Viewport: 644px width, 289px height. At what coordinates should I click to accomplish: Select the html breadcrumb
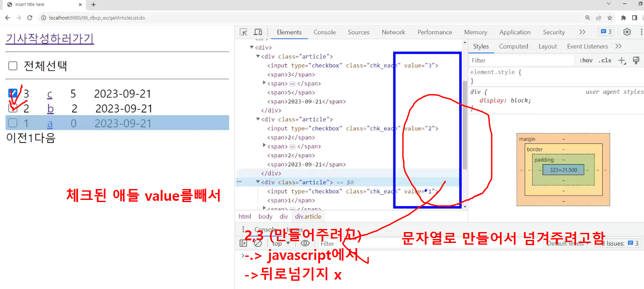pyautogui.click(x=245, y=216)
